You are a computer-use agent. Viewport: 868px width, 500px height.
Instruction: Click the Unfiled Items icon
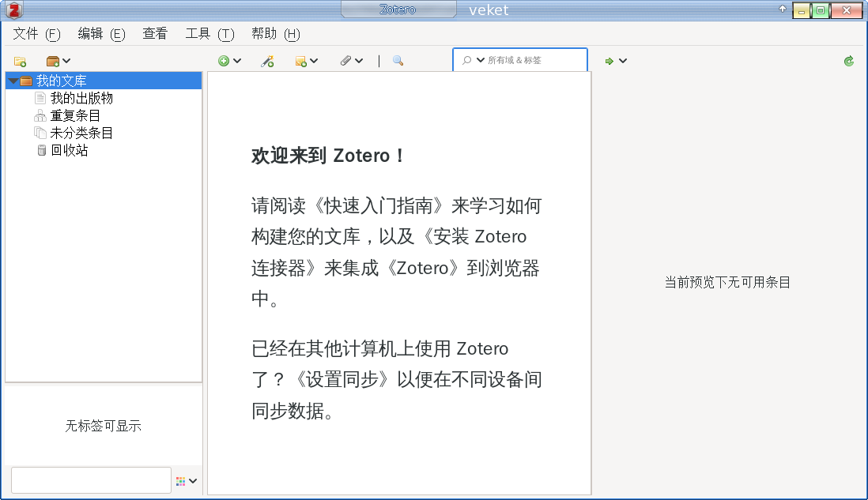[x=40, y=133]
